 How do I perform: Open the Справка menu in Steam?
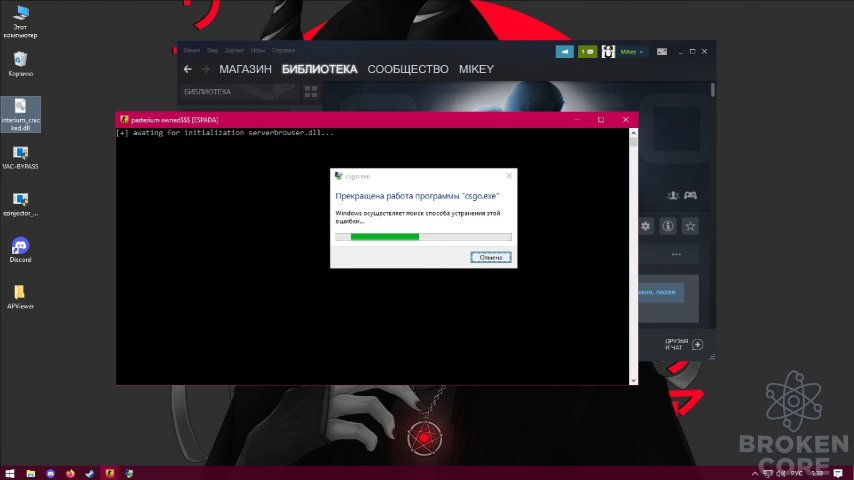283,50
